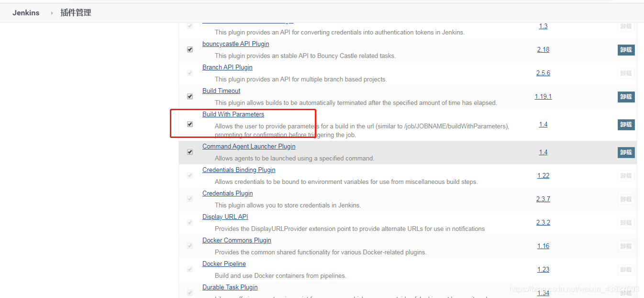
Task: Click version 2.3.7 of Credentials Plugin
Action: (x=543, y=199)
